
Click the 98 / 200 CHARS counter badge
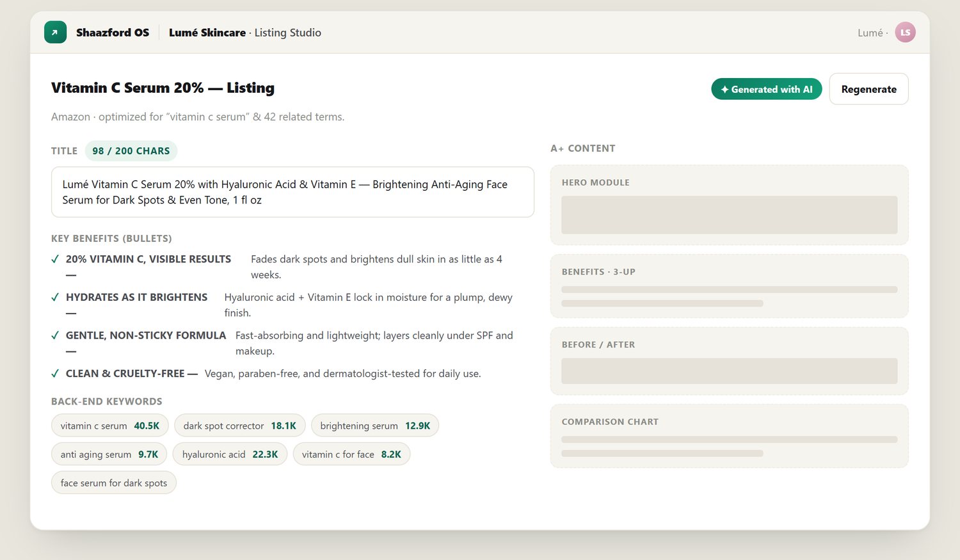click(x=131, y=151)
